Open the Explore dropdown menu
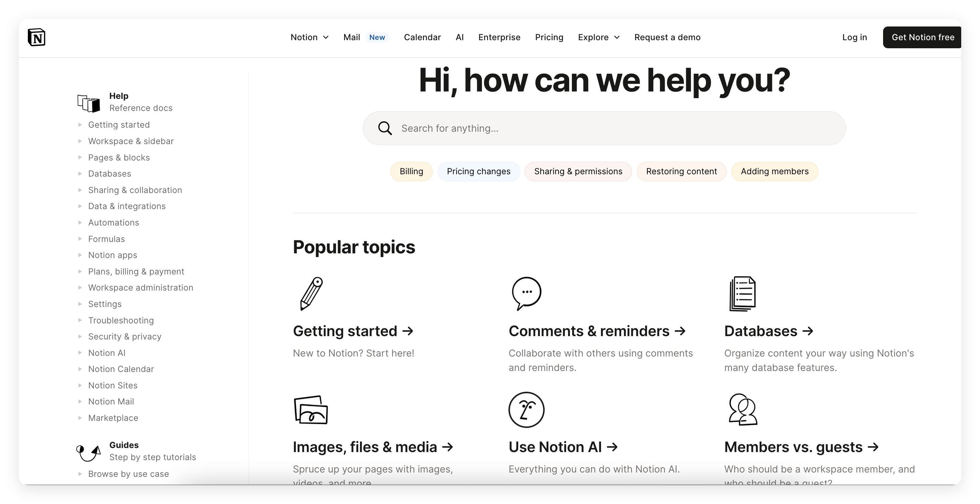This screenshot has height=504, width=980. (599, 37)
